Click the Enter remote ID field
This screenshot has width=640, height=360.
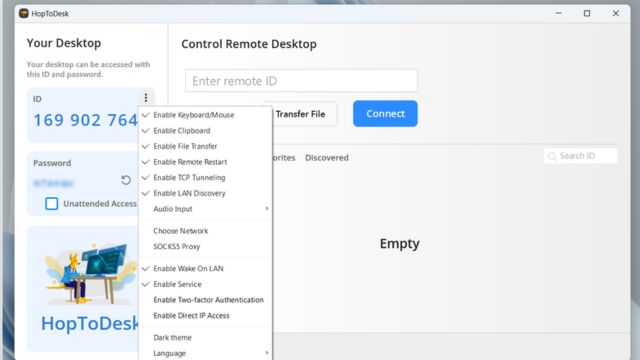pos(301,81)
